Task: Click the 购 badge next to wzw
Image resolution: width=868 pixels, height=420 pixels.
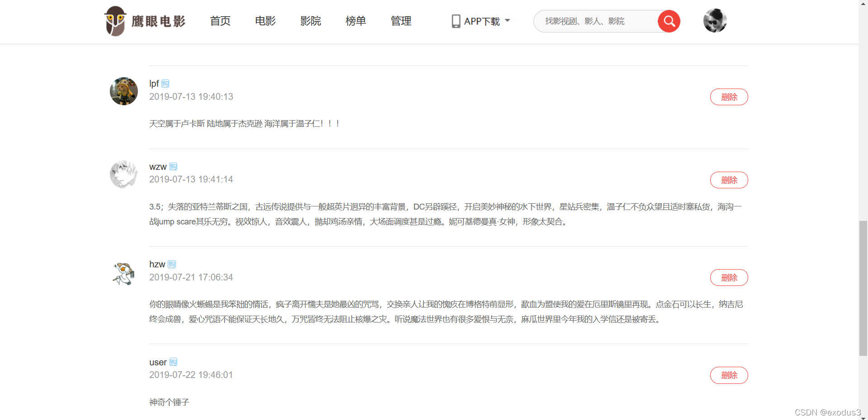Action: point(174,166)
